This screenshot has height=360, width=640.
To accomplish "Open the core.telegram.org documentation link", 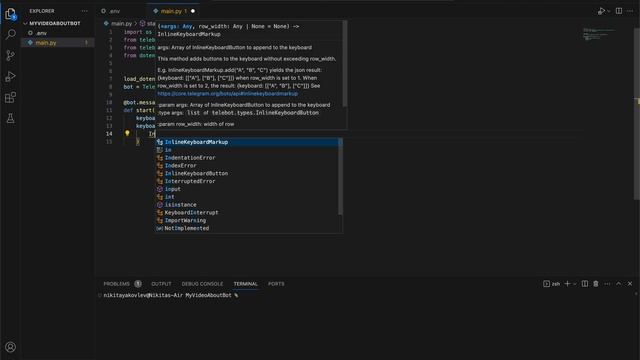I will pos(228,94).
